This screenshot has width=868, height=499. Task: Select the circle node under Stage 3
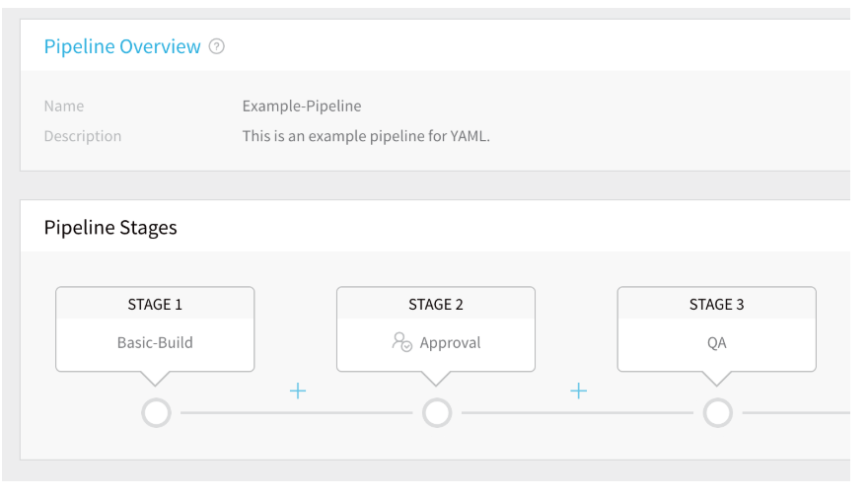(x=718, y=412)
